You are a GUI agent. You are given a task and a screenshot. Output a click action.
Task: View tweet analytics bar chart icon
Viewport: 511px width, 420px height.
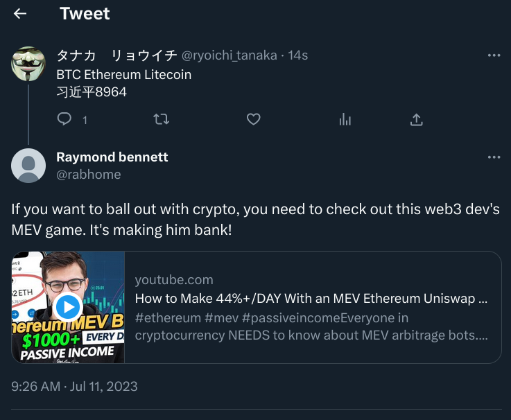[x=345, y=119]
